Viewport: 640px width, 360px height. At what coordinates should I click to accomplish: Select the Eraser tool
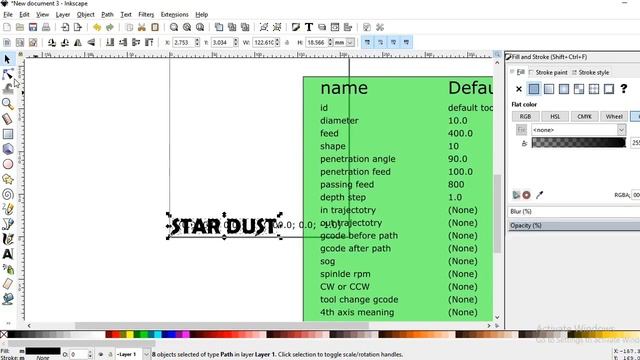pyautogui.click(x=7, y=284)
